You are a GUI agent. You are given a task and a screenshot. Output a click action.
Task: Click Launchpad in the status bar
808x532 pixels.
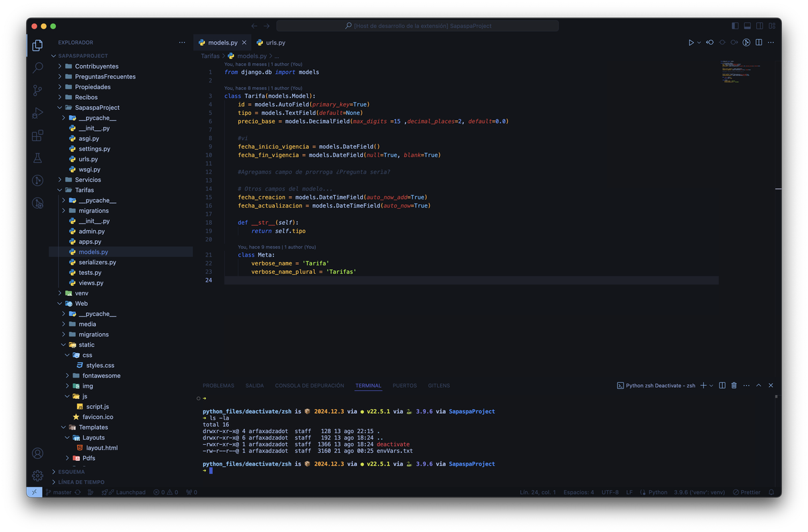click(124, 492)
